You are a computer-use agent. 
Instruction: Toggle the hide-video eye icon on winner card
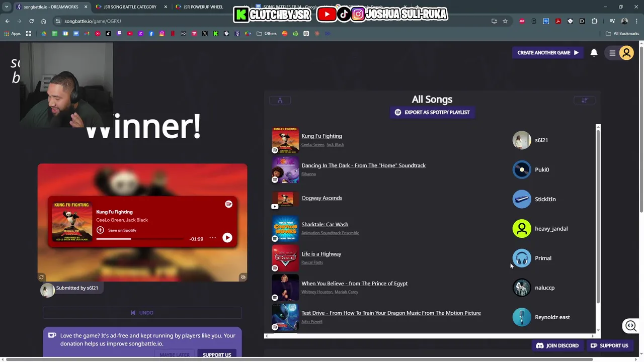pyautogui.click(x=243, y=277)
